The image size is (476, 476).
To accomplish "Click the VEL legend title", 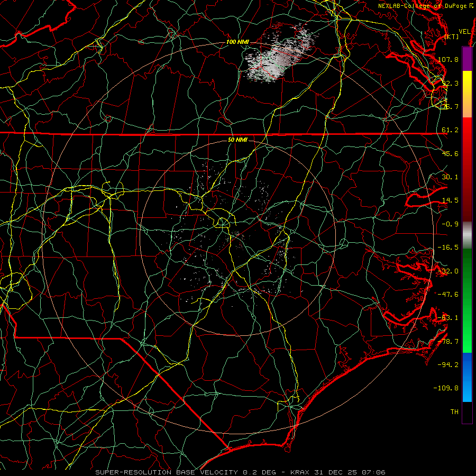I will 464,32.
